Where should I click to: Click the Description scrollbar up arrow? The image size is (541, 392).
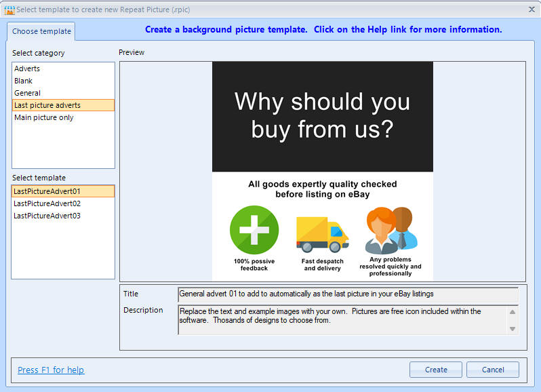[513, 312]
